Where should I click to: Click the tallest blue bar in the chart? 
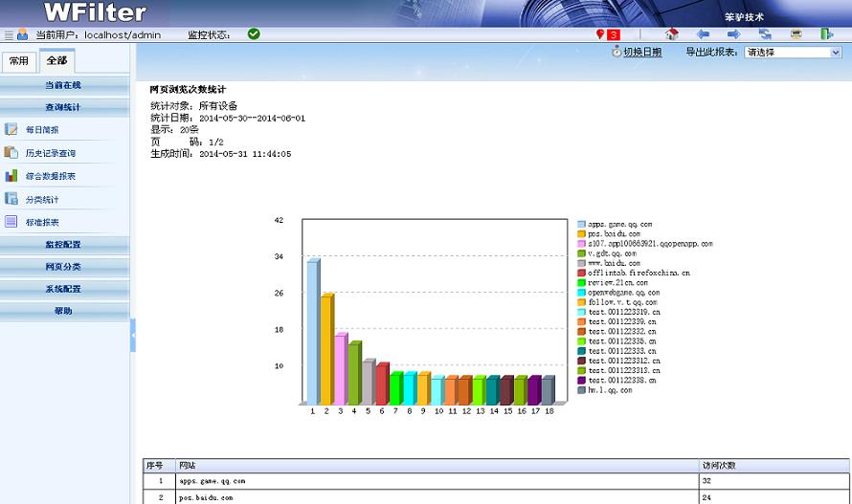pyautogui.click(x=313, y=330)
